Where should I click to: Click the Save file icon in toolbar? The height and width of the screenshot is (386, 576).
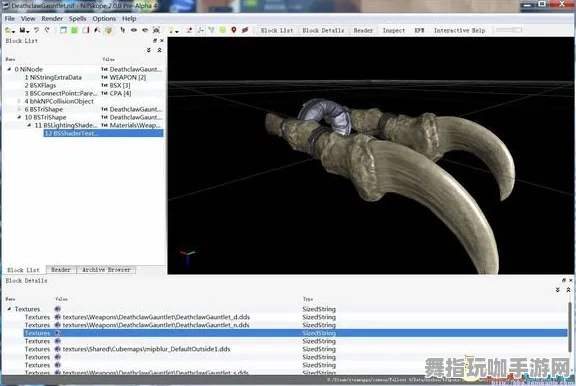point(24,30)
